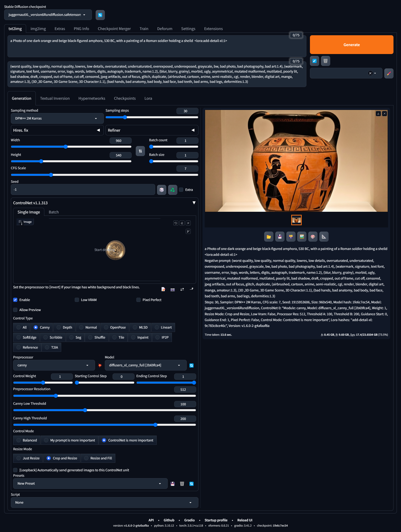Enable the Pixel Perfect checkbox

tap(138, 300)
